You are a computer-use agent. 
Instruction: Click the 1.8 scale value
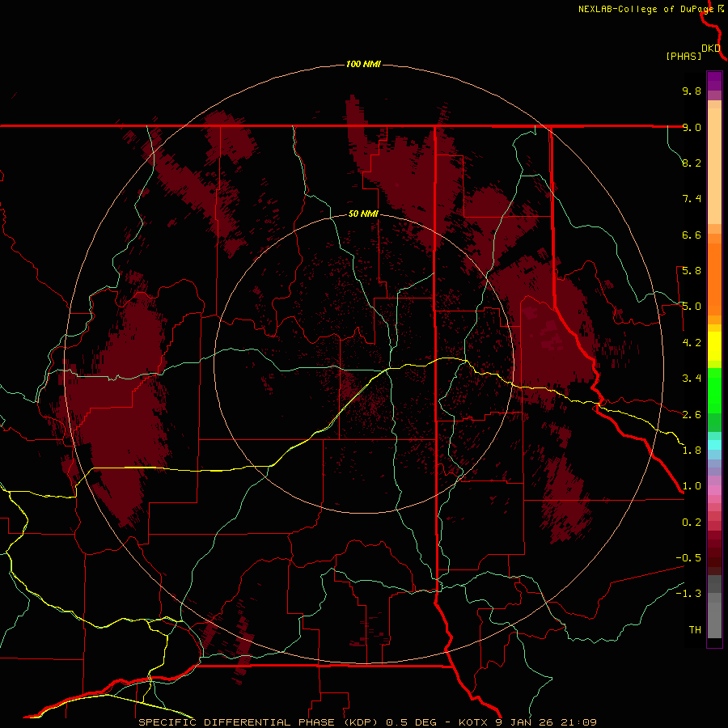(x=692, y=451)
